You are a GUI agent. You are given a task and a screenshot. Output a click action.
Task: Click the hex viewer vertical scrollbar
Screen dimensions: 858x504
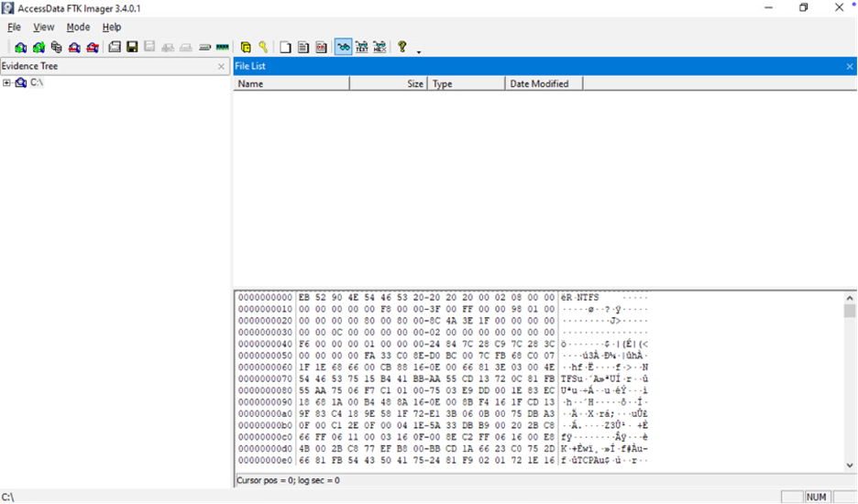850,385
